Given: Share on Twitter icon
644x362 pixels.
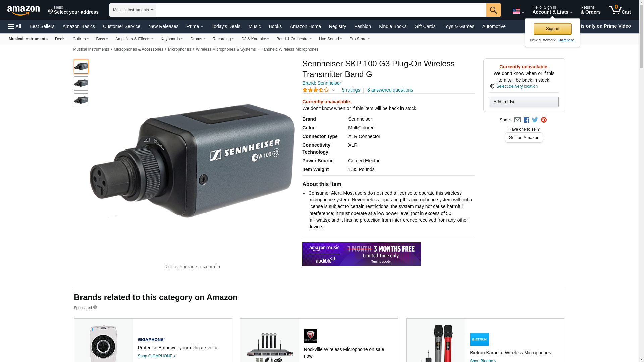Looking at the screenshot, I should point(535,120).
